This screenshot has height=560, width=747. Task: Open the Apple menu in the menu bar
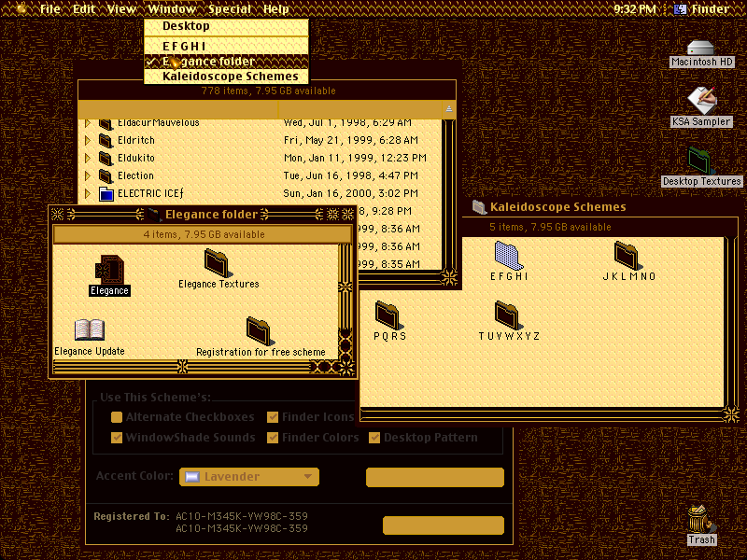coord(21,8)
